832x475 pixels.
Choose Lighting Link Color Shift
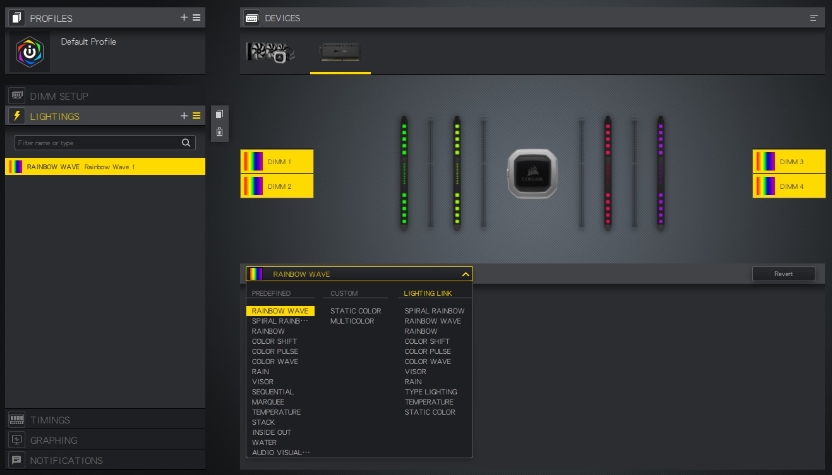427,341
